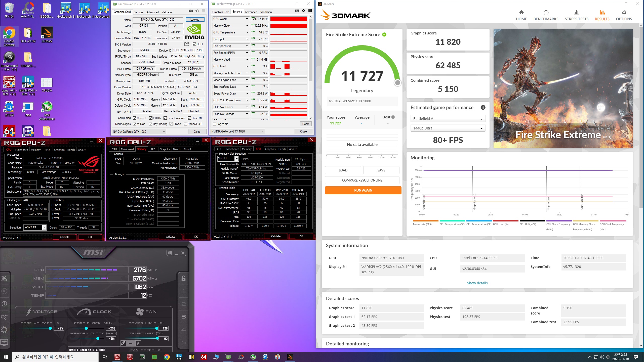Open the HWiNFO64 desktop shortcut
The width and height of the screenshot is (644, 362).
click(x=28, y=86)
